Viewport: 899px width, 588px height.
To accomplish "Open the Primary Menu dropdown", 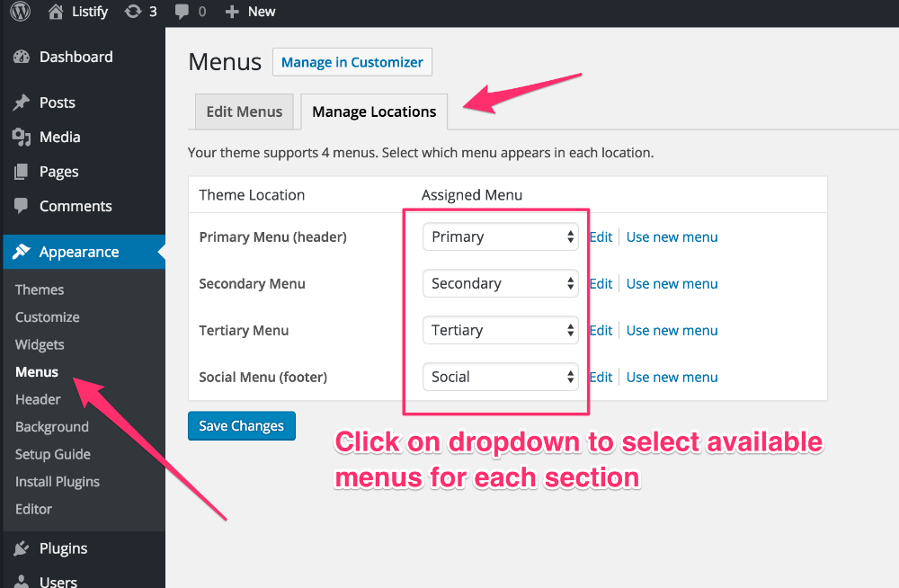I will [x=501, y=237].
